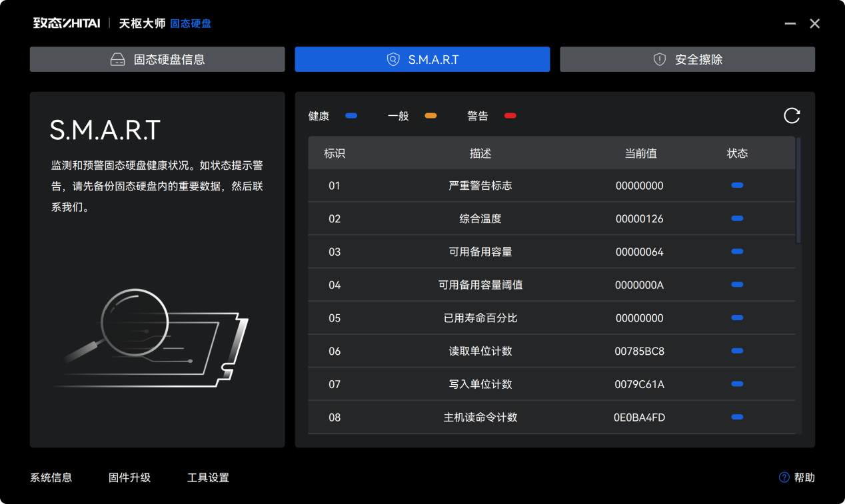Screen dimensions: 845x504
Task: Click status indicator for 可用备用容量 row
Action: point(737,252)
